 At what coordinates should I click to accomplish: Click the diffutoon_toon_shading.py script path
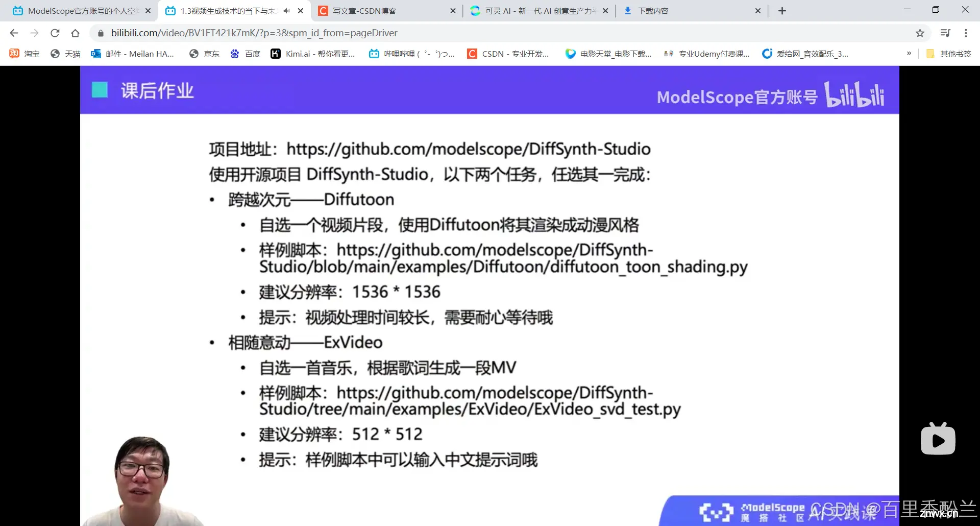(503, 258)
